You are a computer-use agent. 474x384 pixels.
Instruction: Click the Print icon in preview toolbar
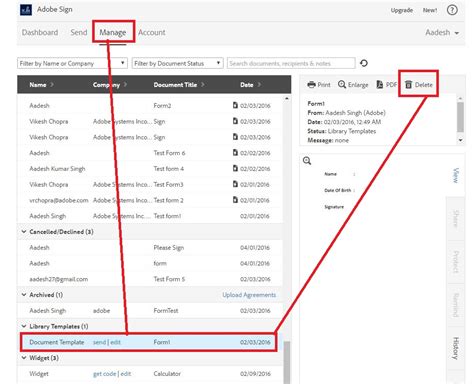coord(311,85)
